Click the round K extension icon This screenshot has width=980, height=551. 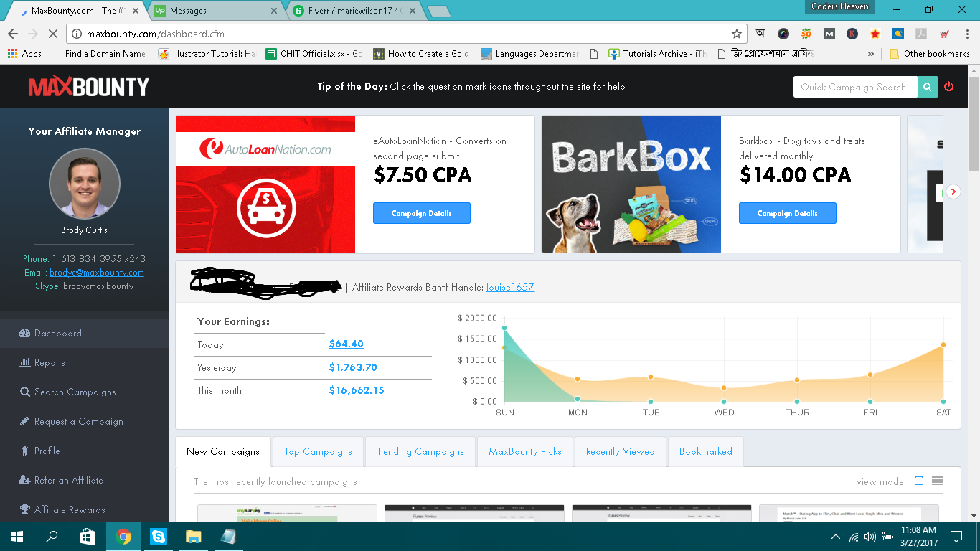click(x=852, y=34)
